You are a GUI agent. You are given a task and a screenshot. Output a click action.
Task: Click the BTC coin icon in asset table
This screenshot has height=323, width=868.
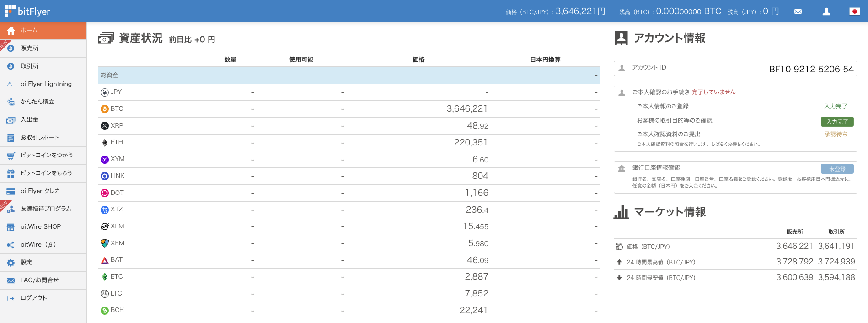coord(105,109)
